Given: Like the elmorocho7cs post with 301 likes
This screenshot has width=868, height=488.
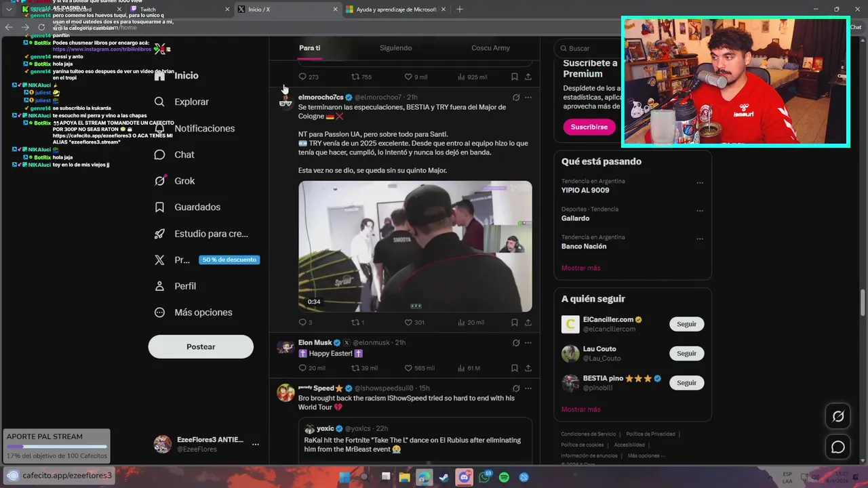Looking at the screenshot, I should tap(408, 323).
